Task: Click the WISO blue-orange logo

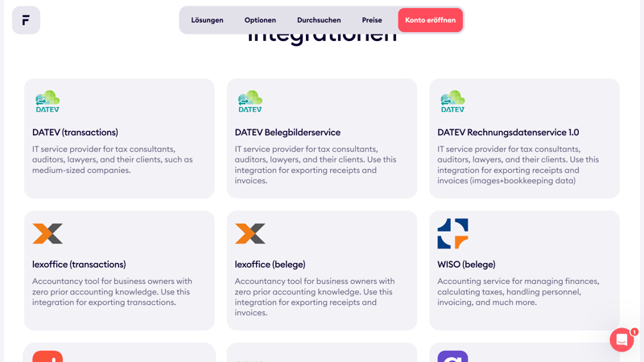Action: [452, 233]
